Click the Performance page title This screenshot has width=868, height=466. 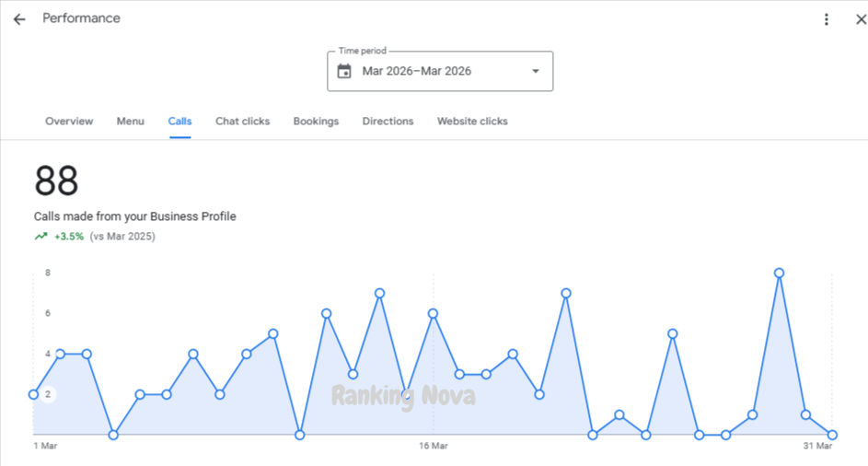(81, 18)
